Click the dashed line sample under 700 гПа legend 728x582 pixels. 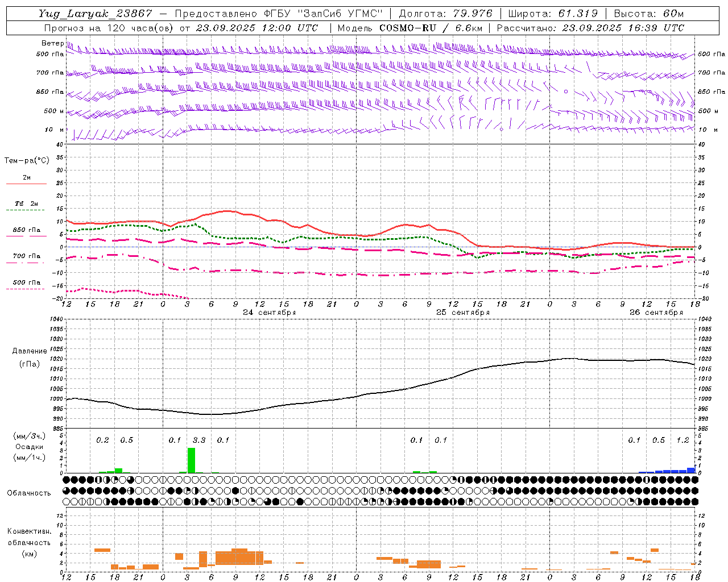25,263
